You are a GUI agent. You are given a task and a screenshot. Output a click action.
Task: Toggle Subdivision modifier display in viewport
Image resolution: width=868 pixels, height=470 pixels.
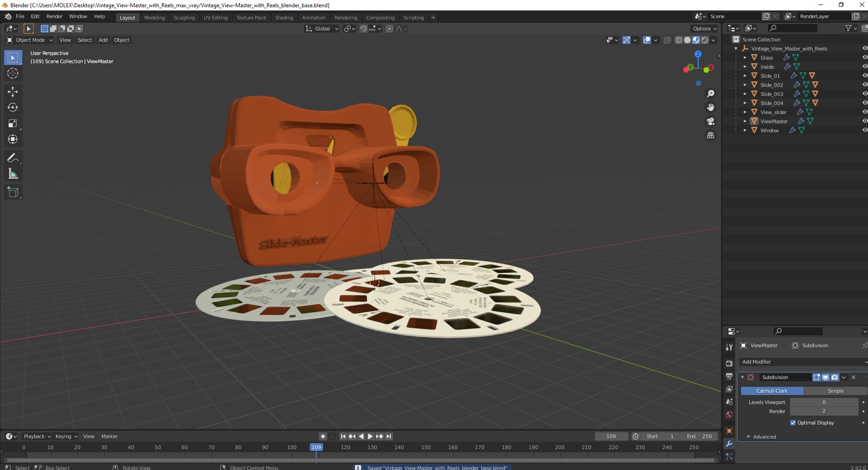click(x=826, y=377)
